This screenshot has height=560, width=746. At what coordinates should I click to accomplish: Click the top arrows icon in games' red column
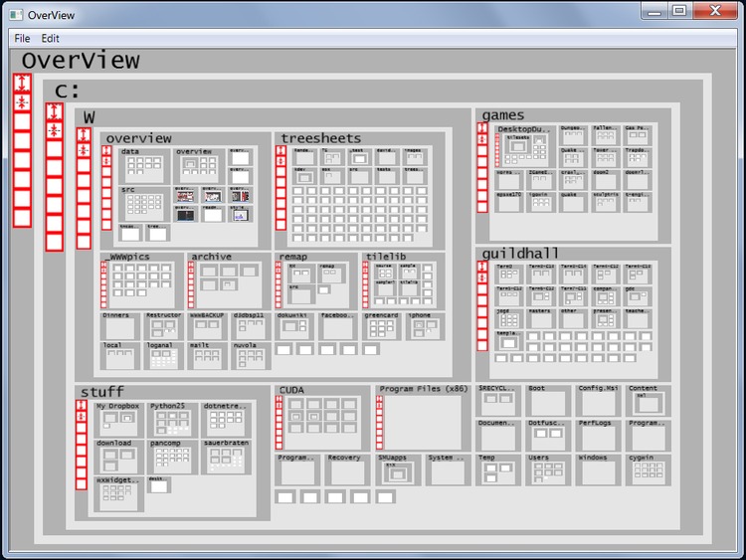tap(482, 127)
